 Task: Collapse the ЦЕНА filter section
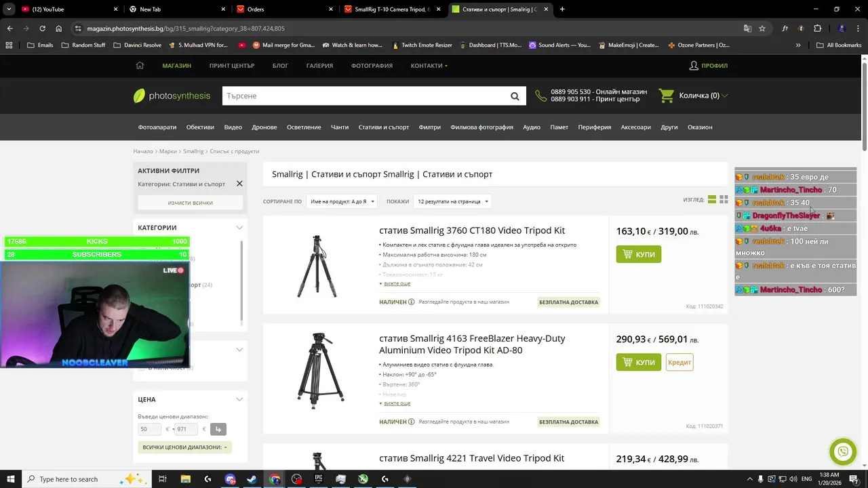click(x=239, y=399)
